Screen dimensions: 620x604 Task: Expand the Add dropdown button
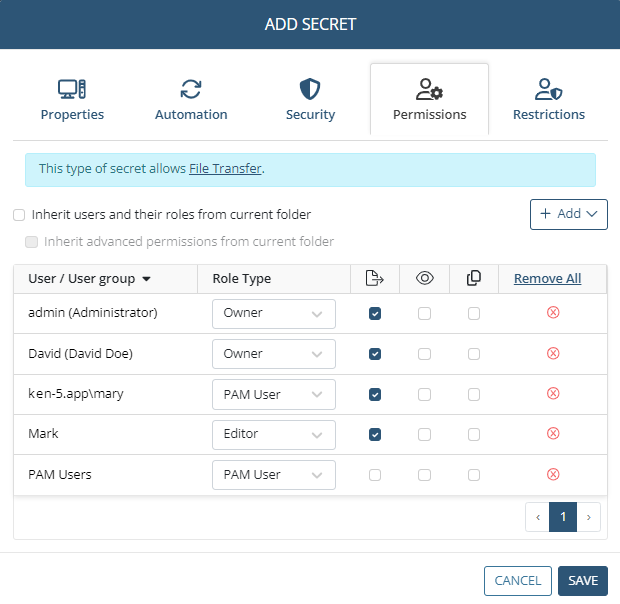tap(569, 214)
